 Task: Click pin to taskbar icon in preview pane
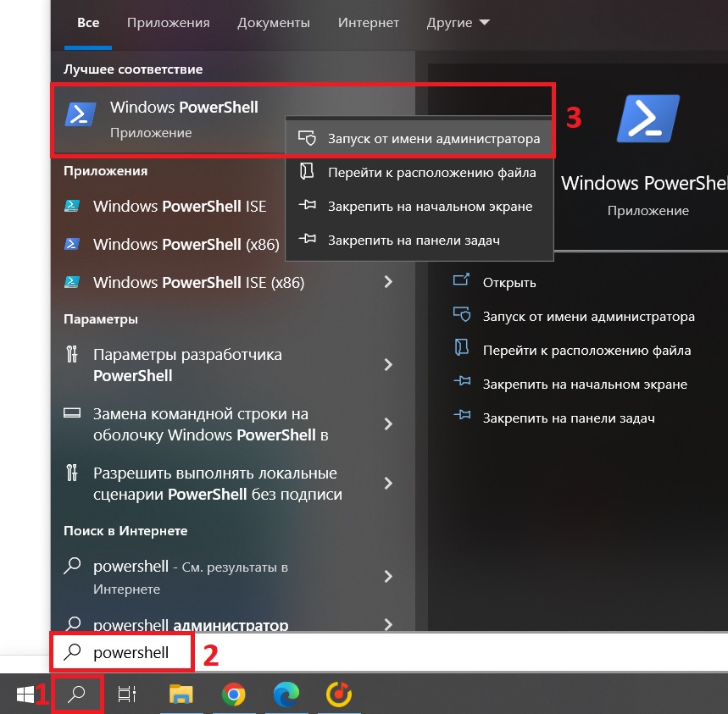pos(462,415)
